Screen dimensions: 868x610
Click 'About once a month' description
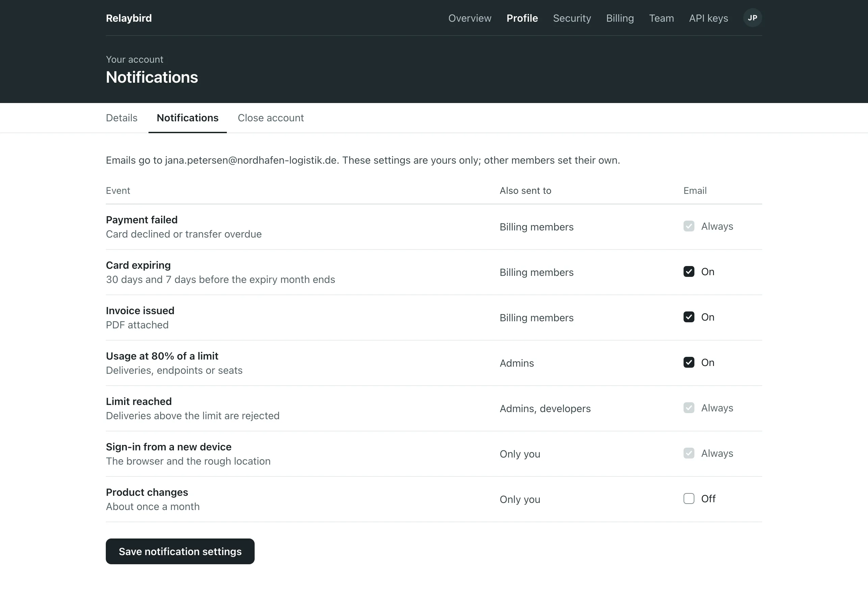[x=153, y=506]
